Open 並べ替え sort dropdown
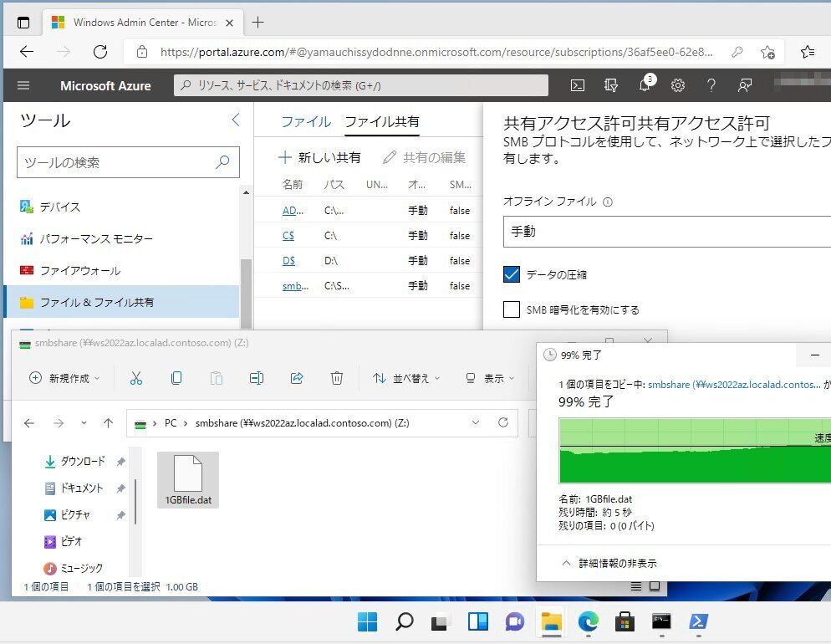Image resolution: width=831 pixels, height=644 pixels. [406, 378]
